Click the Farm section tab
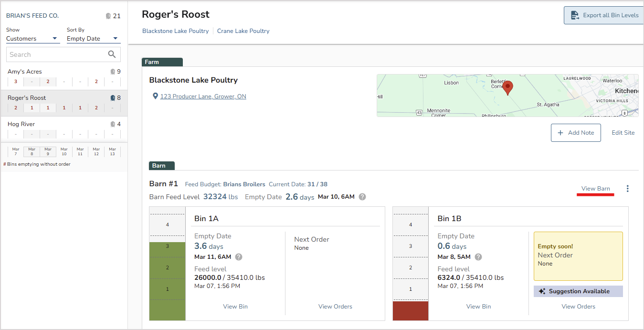The image size is (644, 330). (x=162, y=62)
